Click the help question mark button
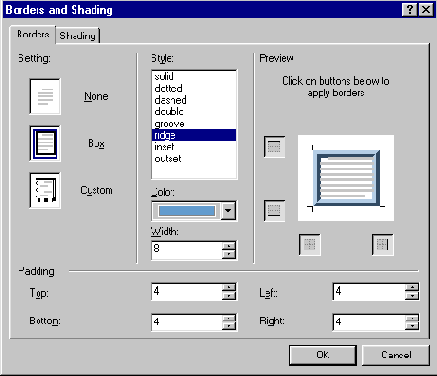The image size is (437, 376). [410, 10]
